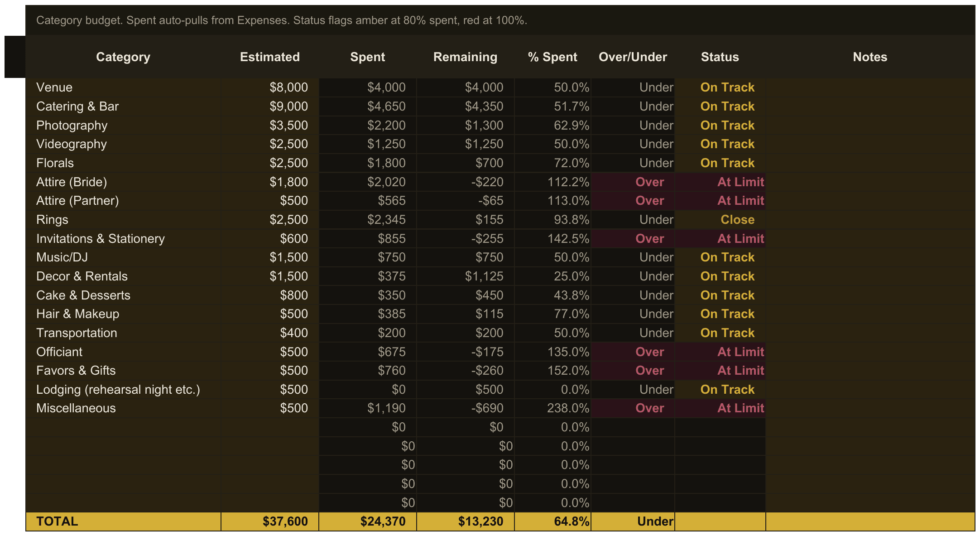Click Officiant At Limit status cell

pyautogui.click(x=720, y=352)
